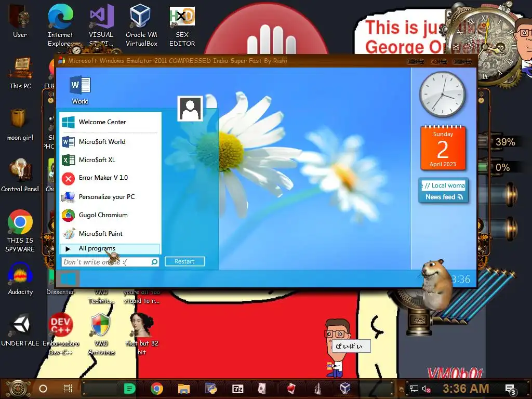Screen dimensions: 532x399
Task: Launch Visual Studio desktop icon
Action: pos(101,26)
